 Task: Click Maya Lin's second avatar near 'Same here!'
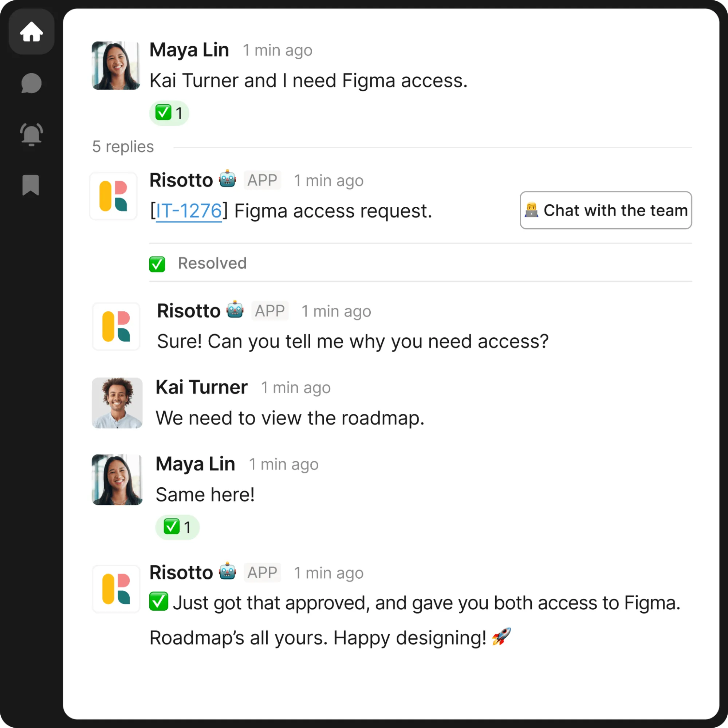coord(117,480)
